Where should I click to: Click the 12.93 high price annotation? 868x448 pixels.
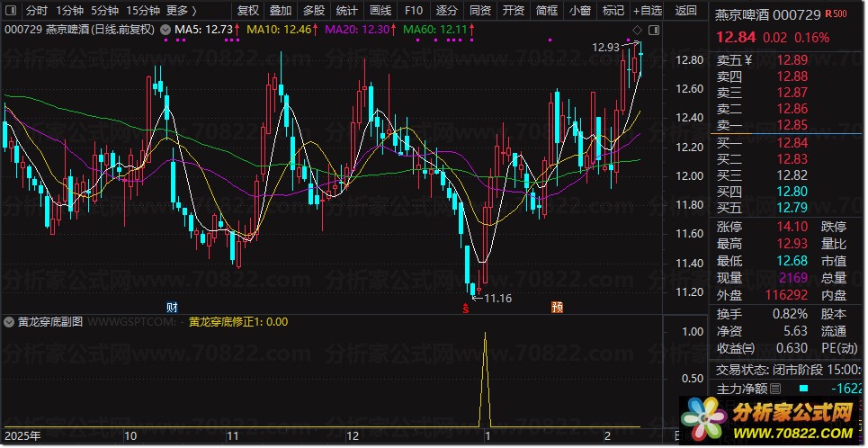[605, 48]
